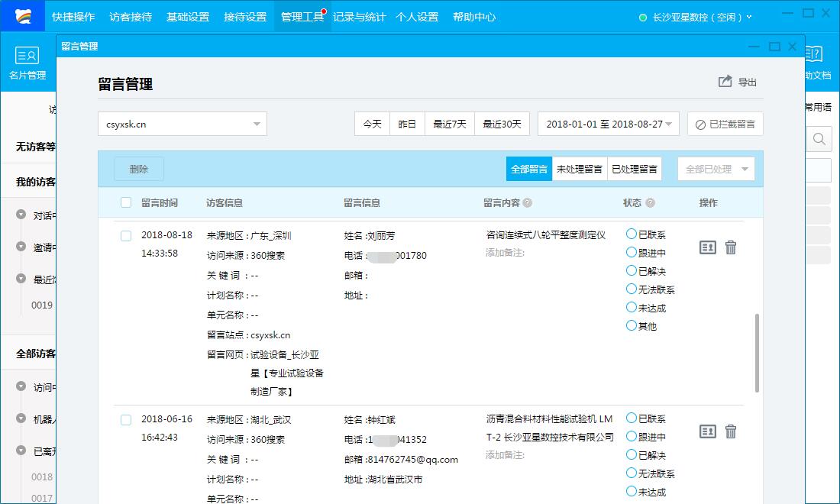Open the csyxsk.cn site dropdown

[183, 124]
